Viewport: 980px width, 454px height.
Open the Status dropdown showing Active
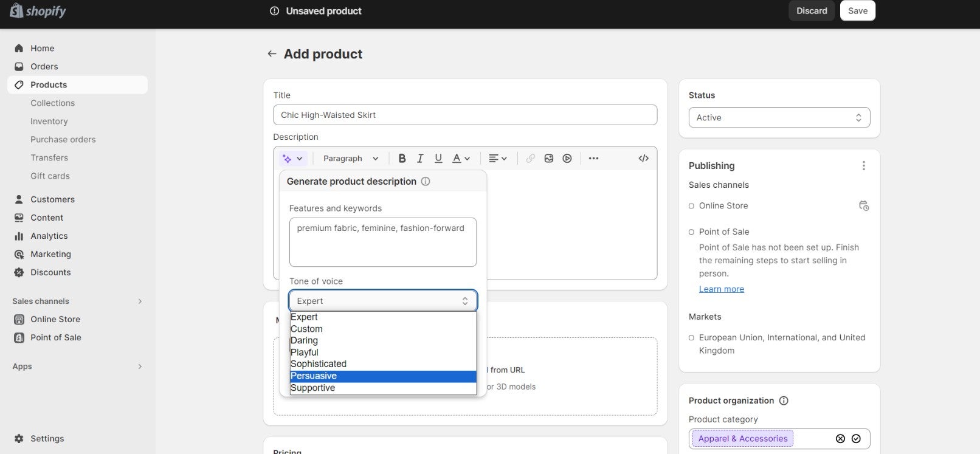[x=779, y=118]
